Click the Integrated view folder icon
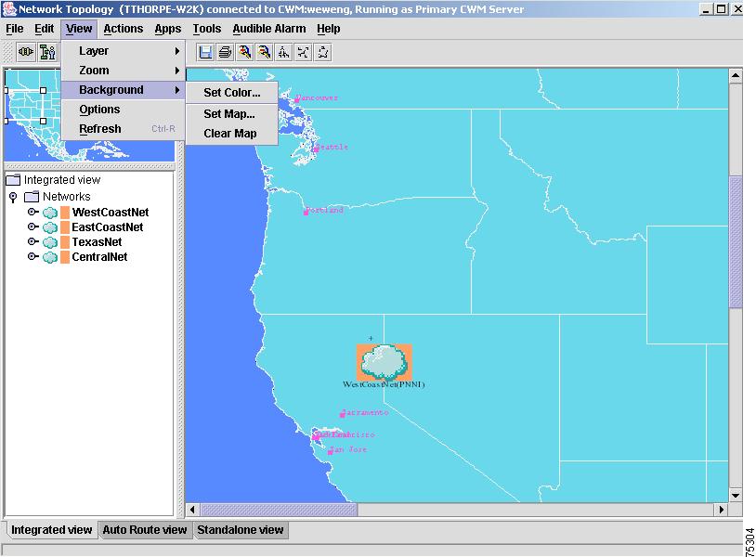 click(13, 180)
